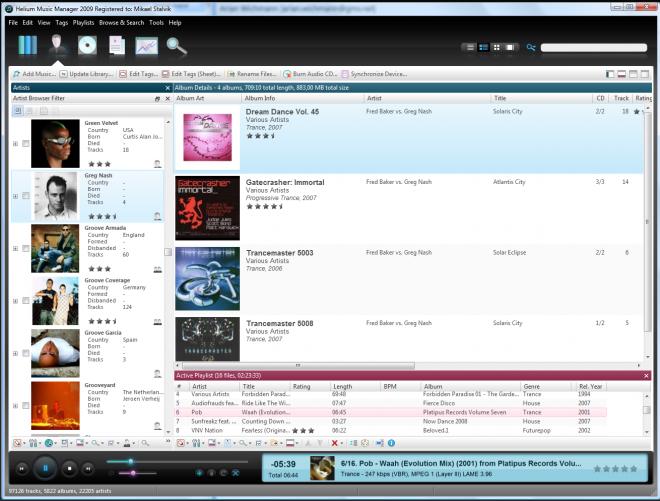Sort albums by Title column header

coord(541,98)
